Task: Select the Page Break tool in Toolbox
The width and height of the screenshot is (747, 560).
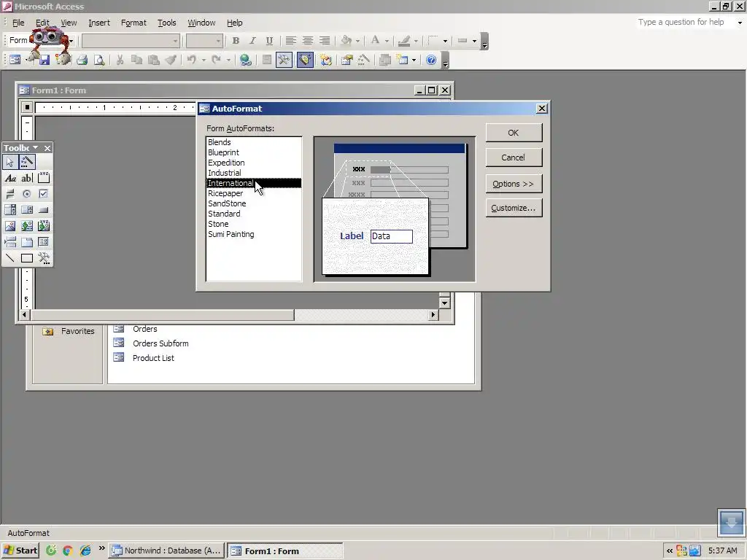Action: pos(10,242)
